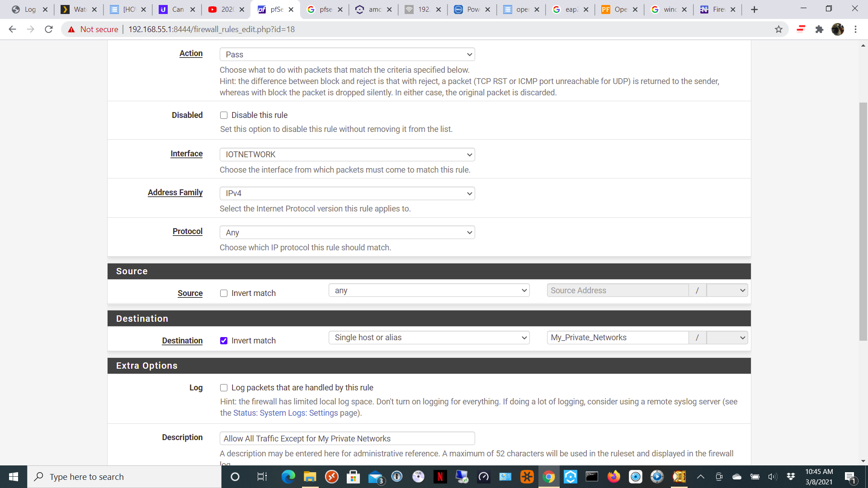Launch Microsoft Edge from taskbar

pos(288,477)
